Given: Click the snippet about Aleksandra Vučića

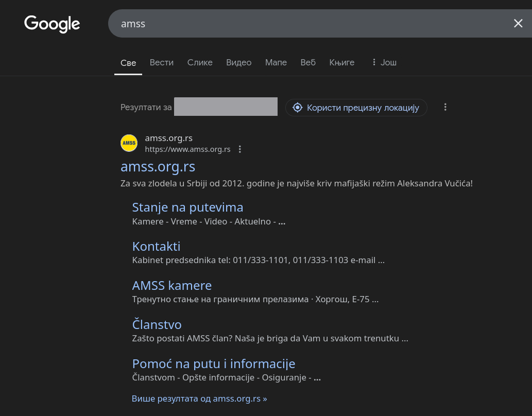Looking at the screenshot, I should (297, 184).
